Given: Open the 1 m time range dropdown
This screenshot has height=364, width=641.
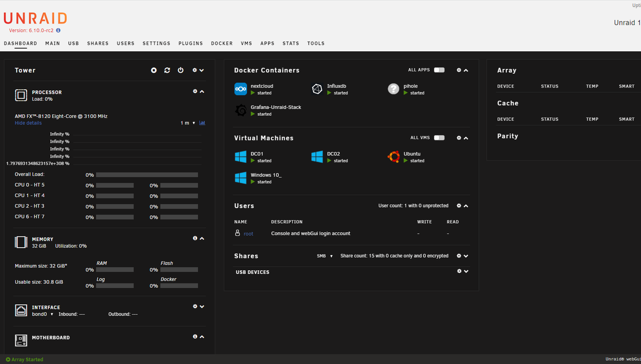Looking at the screenshot, I should coord(187,123).
